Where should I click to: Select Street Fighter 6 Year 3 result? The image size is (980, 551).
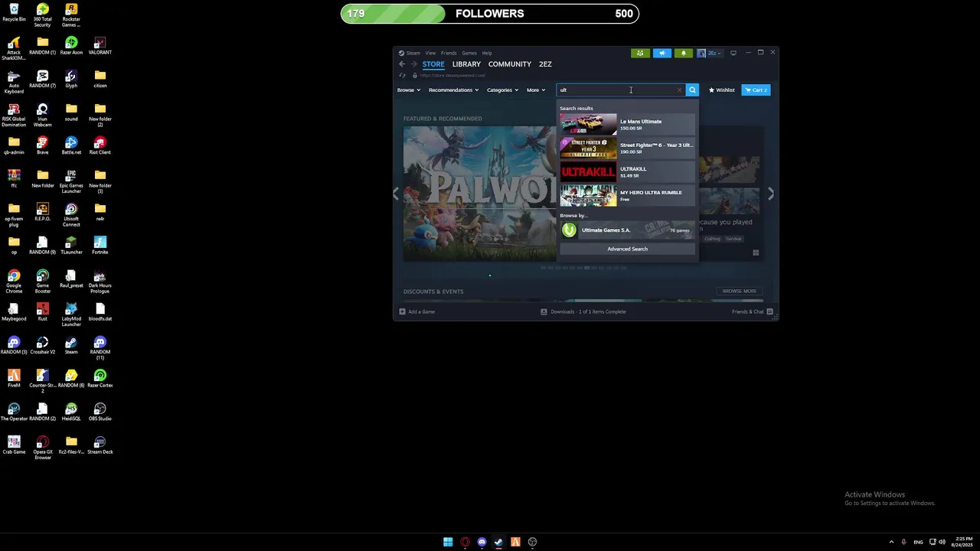pyautogui.click(x=627, y=148)
